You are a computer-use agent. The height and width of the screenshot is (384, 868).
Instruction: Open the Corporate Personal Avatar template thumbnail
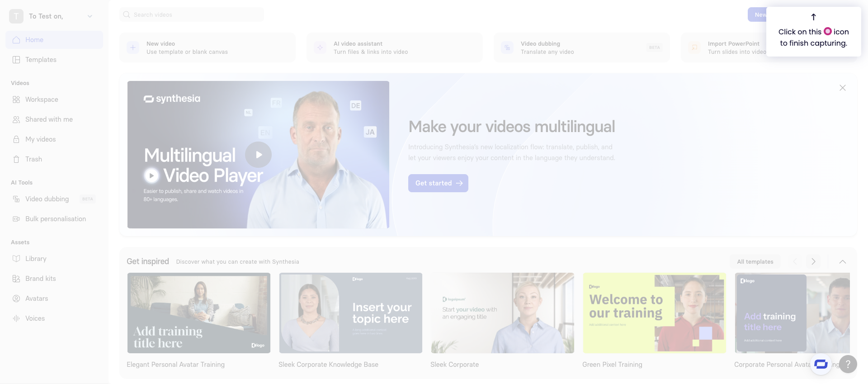(793, 313)
